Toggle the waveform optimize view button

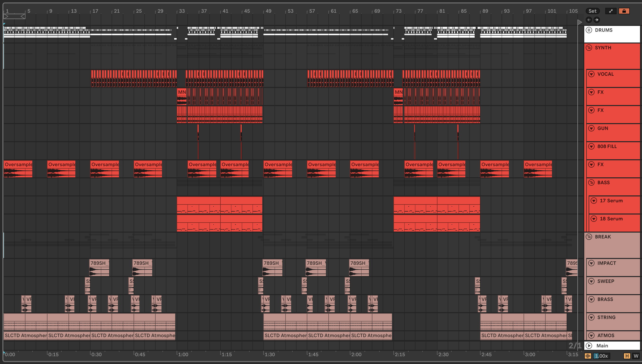(x=588, y=356)
